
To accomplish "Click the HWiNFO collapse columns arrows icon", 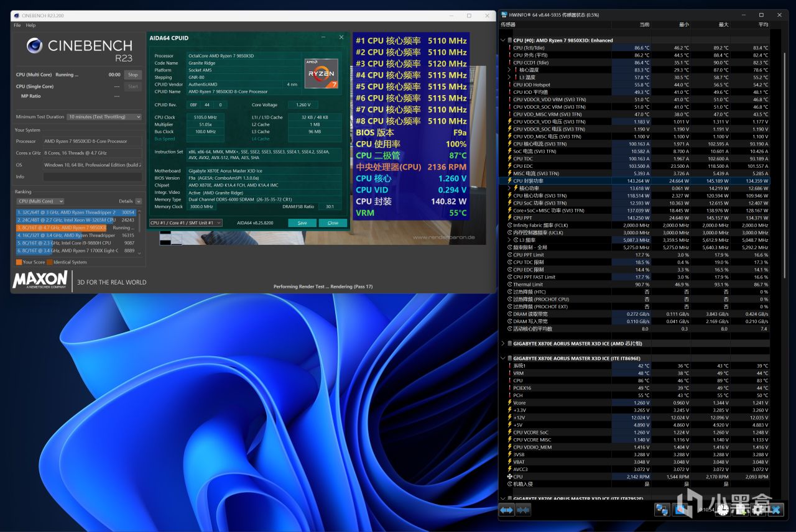I will point(523,510).
